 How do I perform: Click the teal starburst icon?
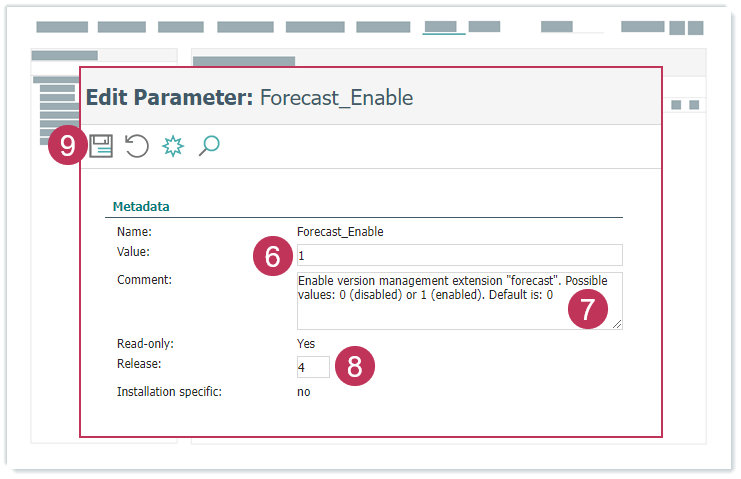[173, 147]
